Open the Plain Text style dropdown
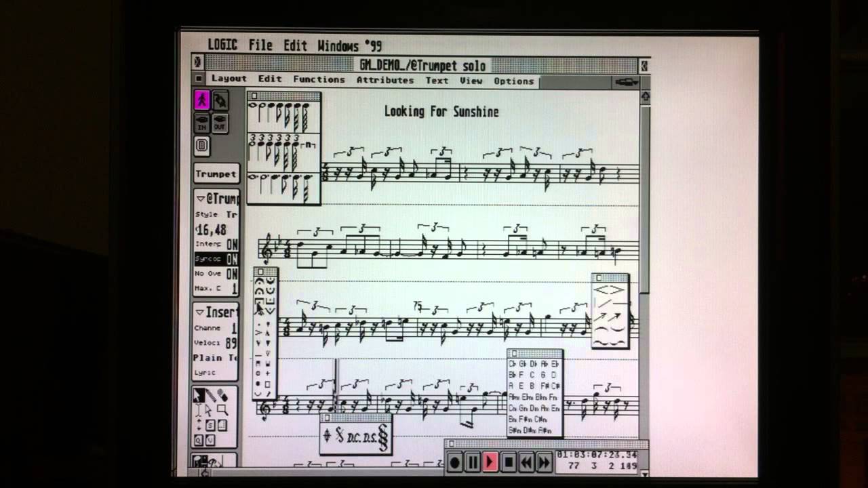This screenshot has height=488, width=868. click(x=216, y=358)
